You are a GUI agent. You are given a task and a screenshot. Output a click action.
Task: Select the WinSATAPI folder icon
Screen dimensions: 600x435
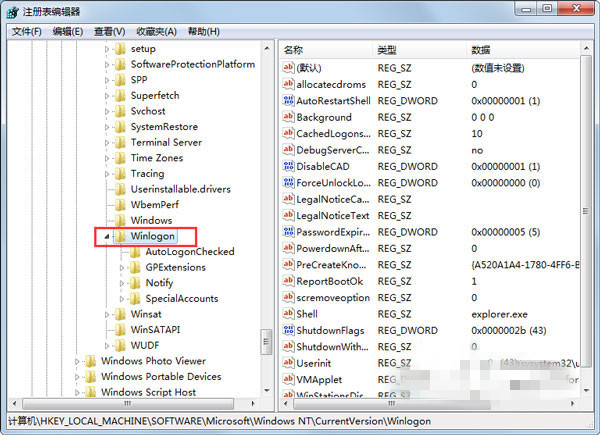pyautogui.click(x=120, y=330)
